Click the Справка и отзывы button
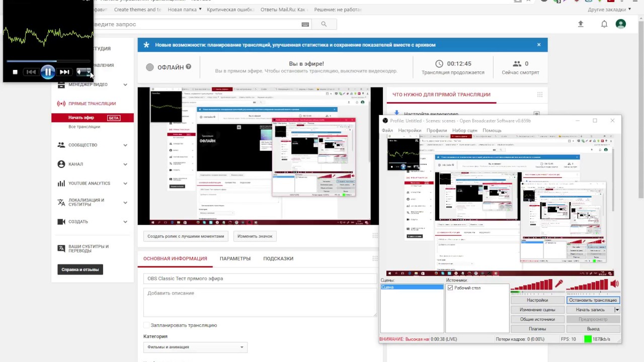Image resolution: width=644 pixels, height=362 pixels. coord(80,269)
